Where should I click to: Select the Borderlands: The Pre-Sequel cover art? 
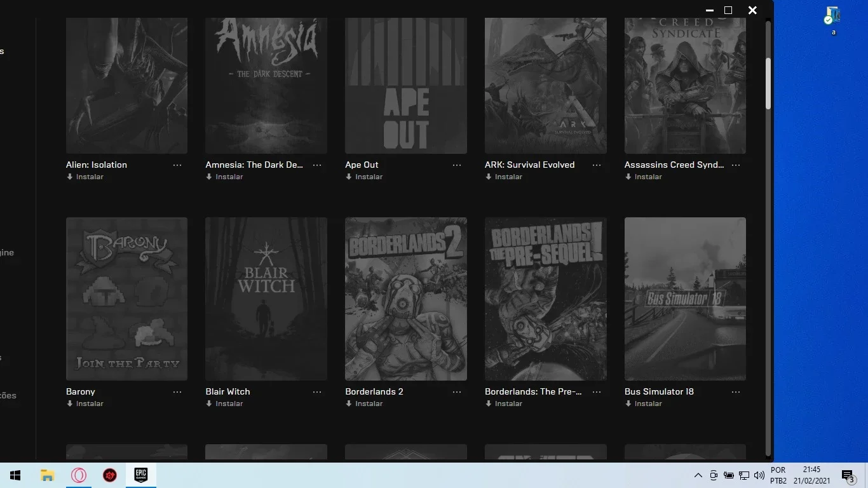point(546,299)
